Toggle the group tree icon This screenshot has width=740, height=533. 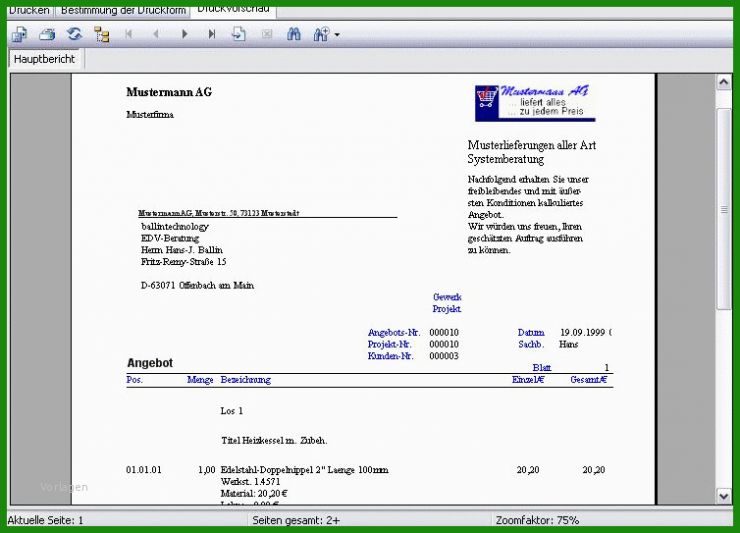point(101,34)
